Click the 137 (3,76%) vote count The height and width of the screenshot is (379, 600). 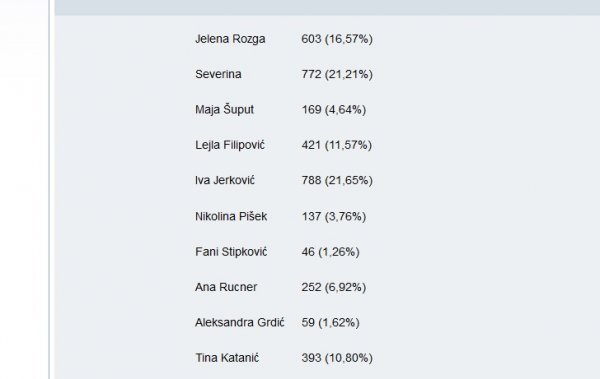(x=333, y=216)
